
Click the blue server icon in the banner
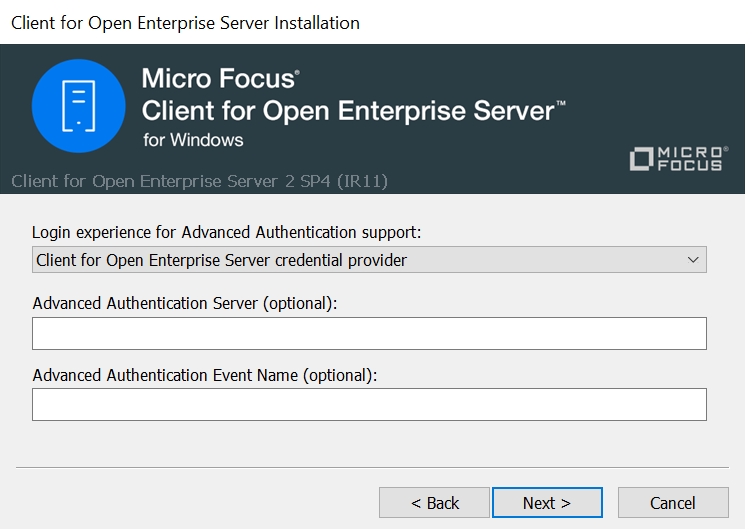[77, 105]
